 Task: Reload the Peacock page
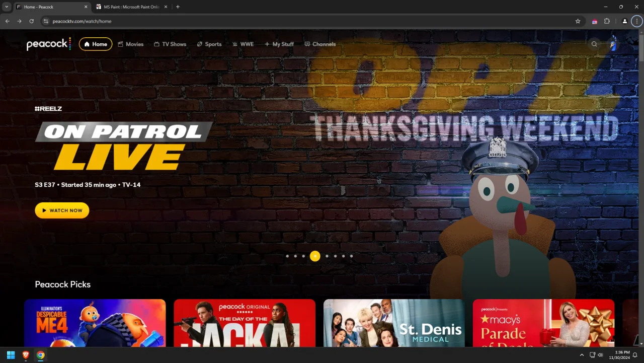(x=31, y=21)
